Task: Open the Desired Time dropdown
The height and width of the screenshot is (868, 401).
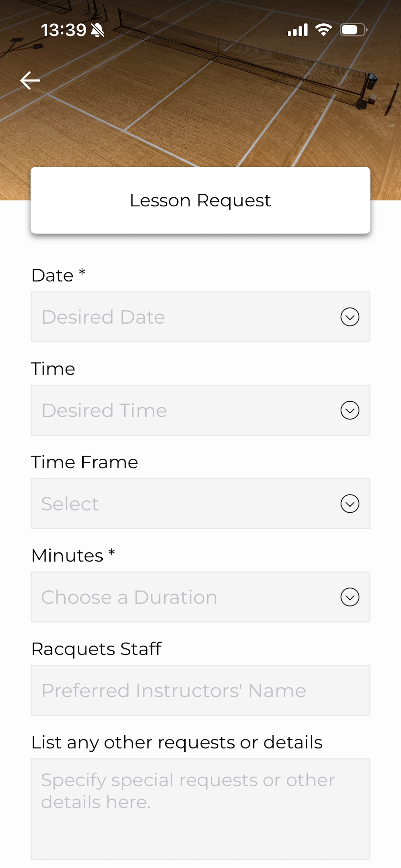Action: (x=200, y=410)
